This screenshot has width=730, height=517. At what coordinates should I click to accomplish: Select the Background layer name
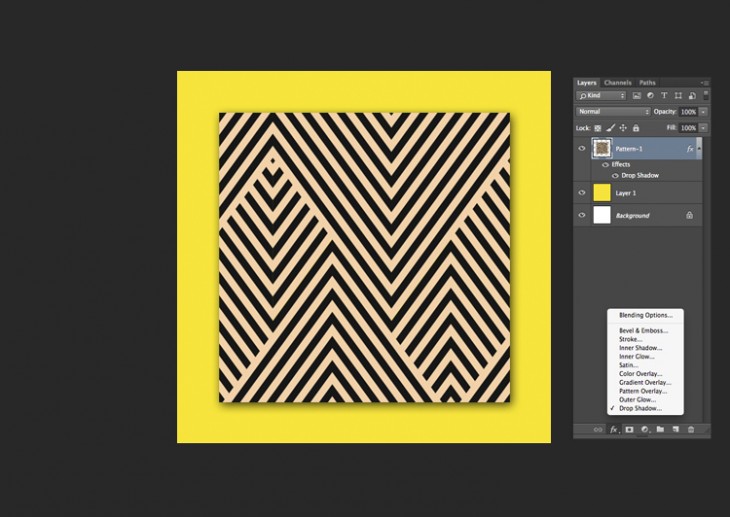pos(632,216)
